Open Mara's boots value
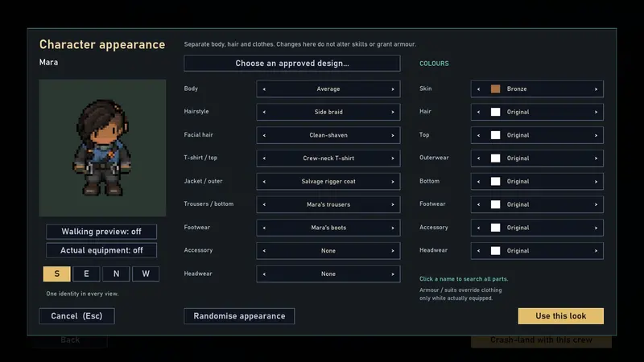Image resolution: width=644 pixels, height=362 pixels. click(x=328, y=228)
